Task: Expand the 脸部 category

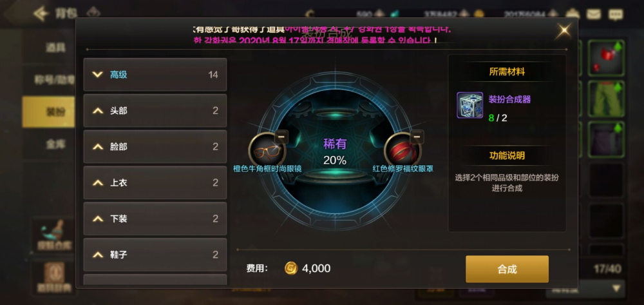Action: tap(155, 147)
